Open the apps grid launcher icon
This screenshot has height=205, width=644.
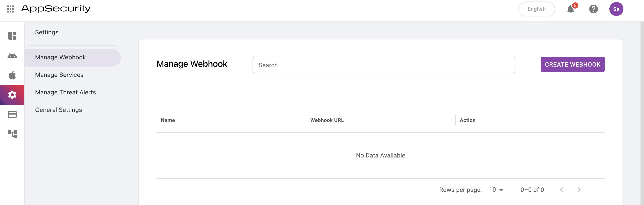coord(11,9)
